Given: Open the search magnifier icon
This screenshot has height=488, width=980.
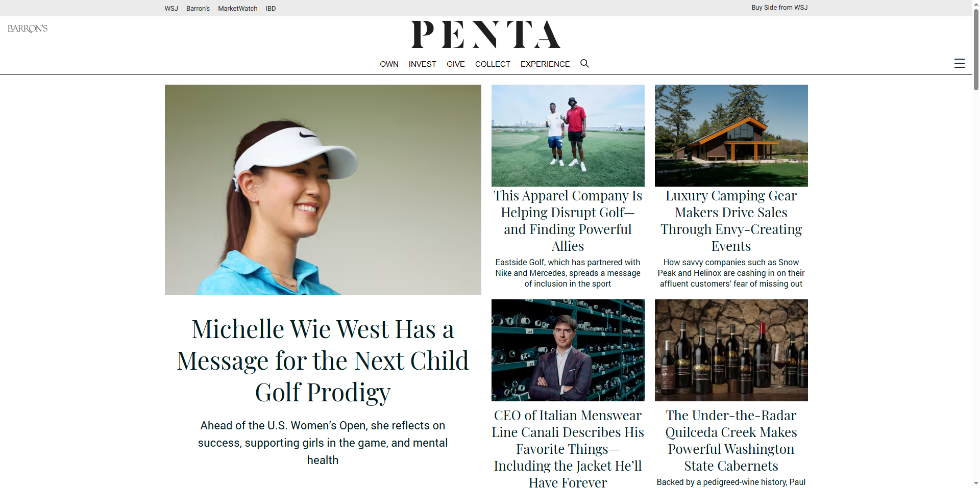Looking at the screenshot, I should pos(584,63).
